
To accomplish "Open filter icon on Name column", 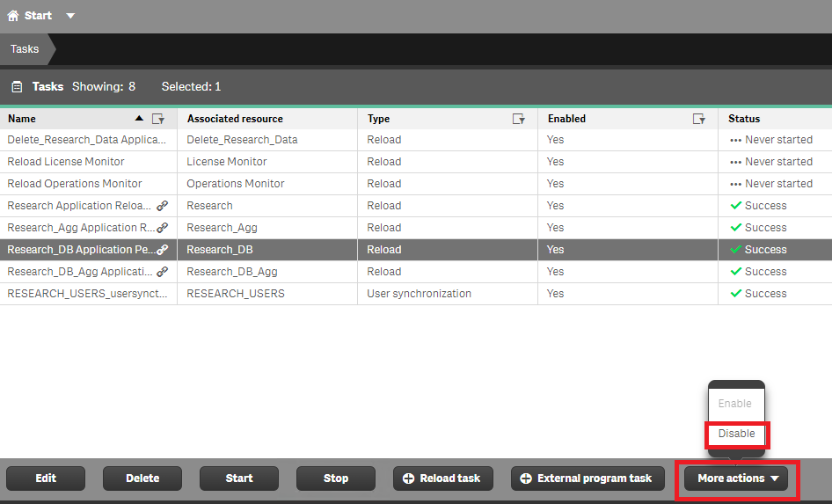I will (x=158, y=119).
